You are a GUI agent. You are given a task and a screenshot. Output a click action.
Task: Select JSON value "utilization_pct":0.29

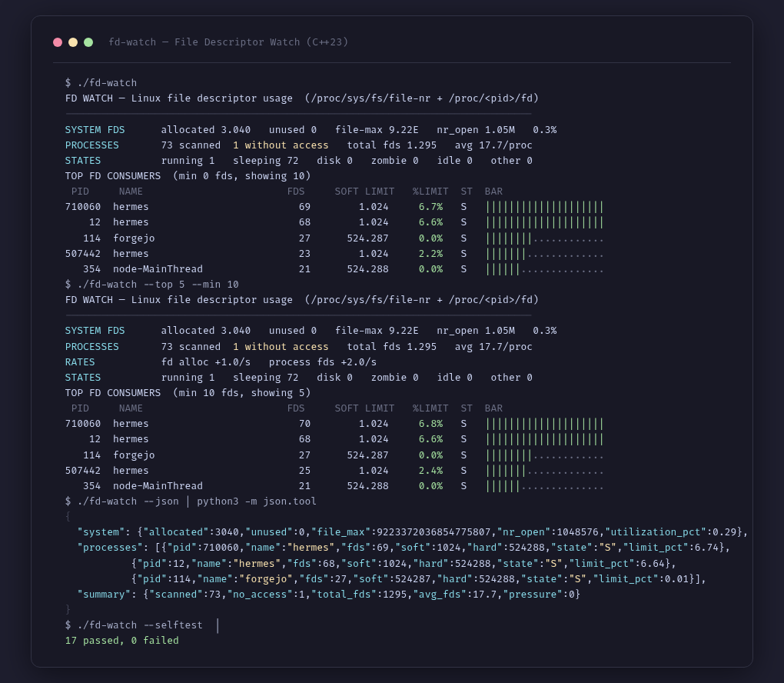tap(670, 532)
